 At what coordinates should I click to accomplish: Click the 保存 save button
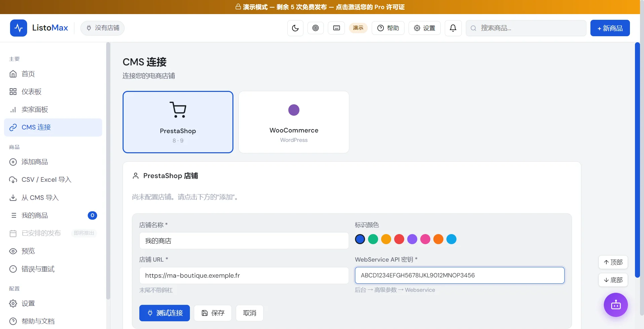coord(213,313)
